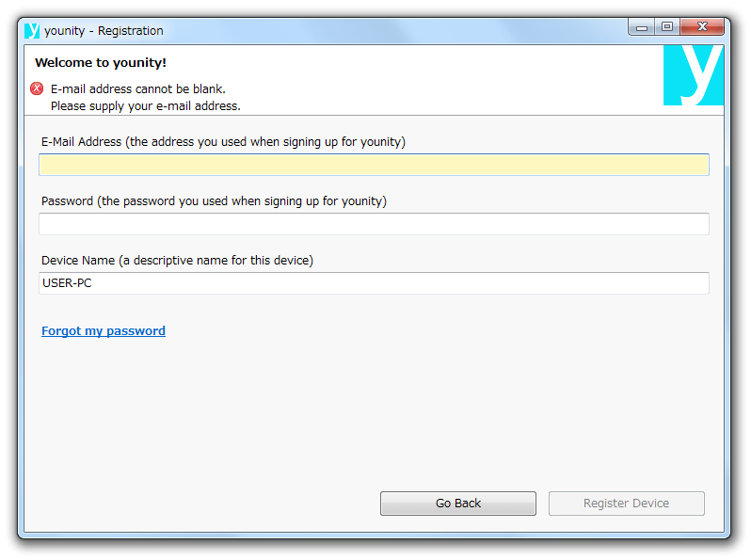The width and height of the screenshot is (751, 560).
Task: Click the large cyan younity logo
Action: (693, 75)
